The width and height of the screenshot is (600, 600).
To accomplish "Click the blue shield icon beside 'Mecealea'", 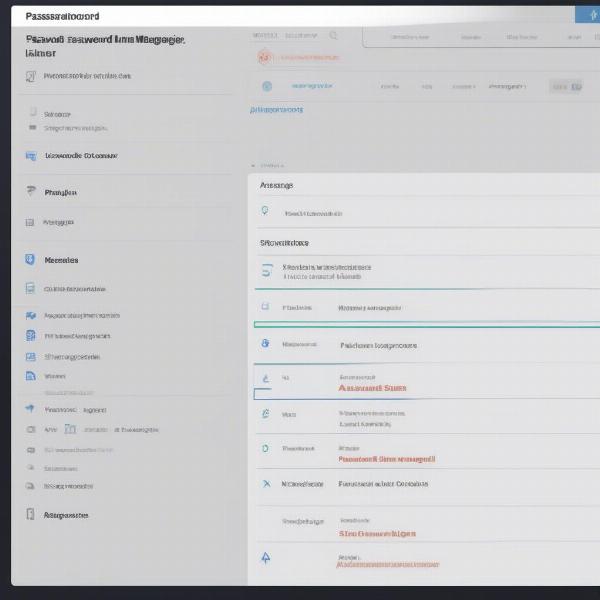I will [x=30, y=259].
